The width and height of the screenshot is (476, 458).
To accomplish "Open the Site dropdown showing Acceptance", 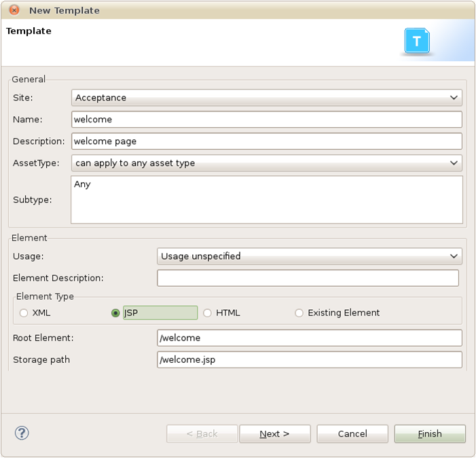I will point(267,97).
